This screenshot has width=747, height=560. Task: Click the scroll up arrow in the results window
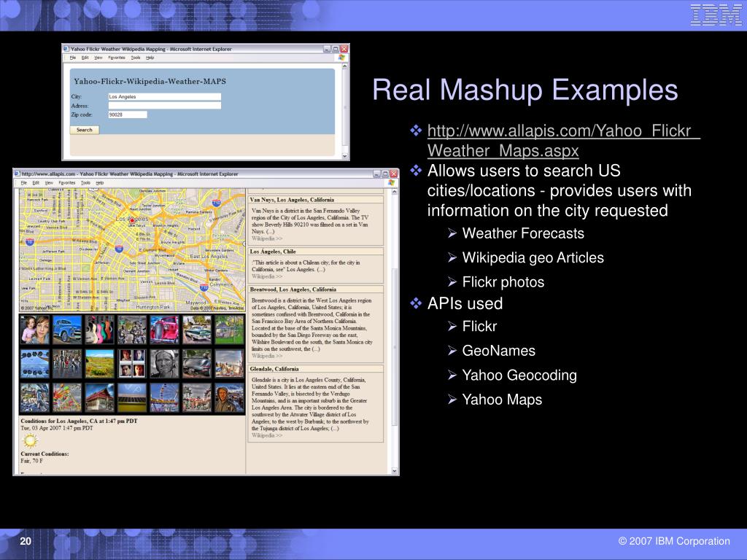tap(395, 192)
